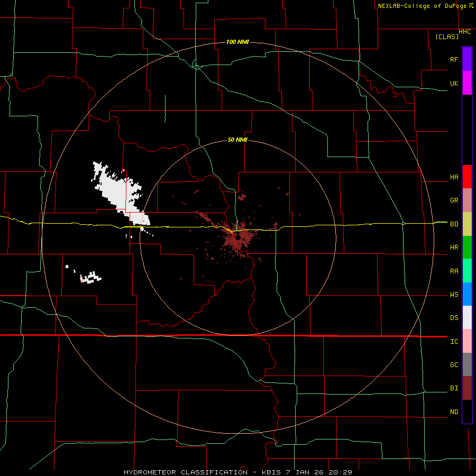Click the BD yellow legend swatch
476x476 pixels.
point(467,224)
